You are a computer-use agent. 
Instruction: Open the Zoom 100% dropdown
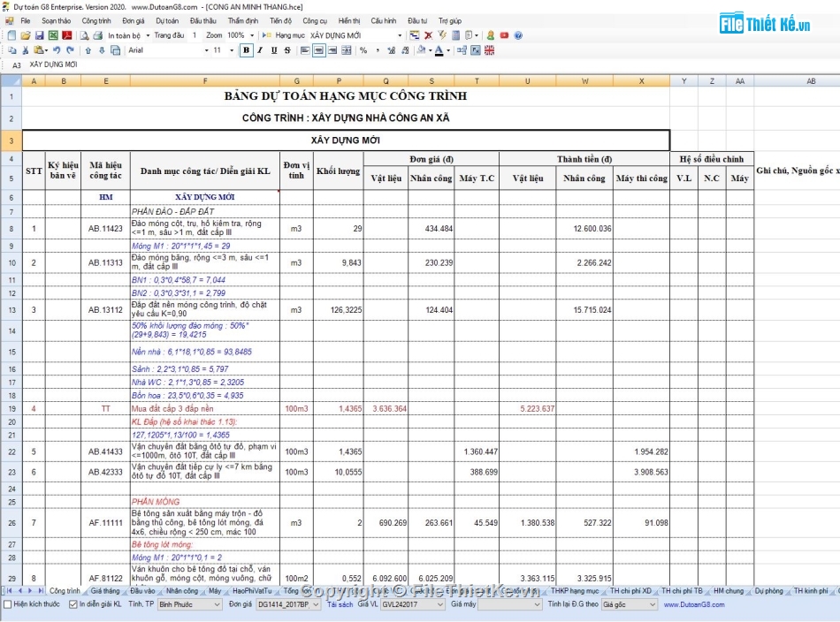[252, 36]
